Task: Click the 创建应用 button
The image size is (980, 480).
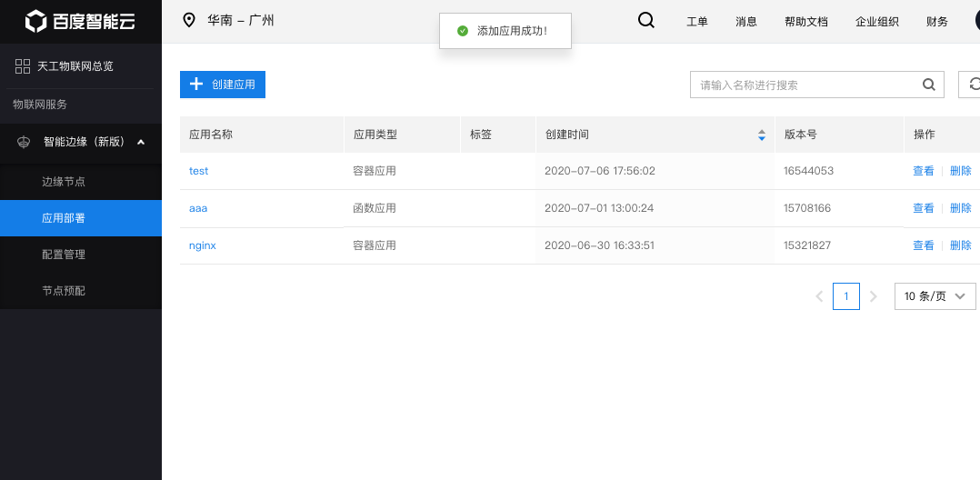Action: 223,85
